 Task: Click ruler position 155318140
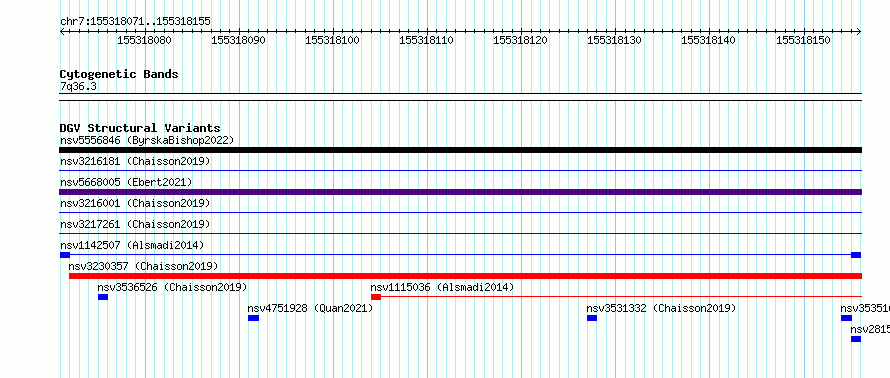coord(708,40)
